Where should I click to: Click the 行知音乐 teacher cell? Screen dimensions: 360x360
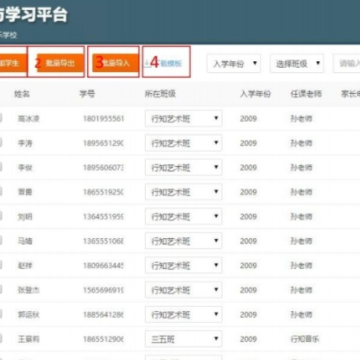click(x=305, y=339)
